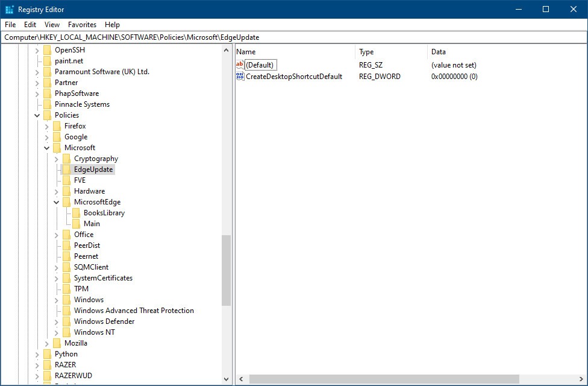Collapse the Policies key
Image resolution: width=588 pixels, height=386 pixels.
pos(37,115)
